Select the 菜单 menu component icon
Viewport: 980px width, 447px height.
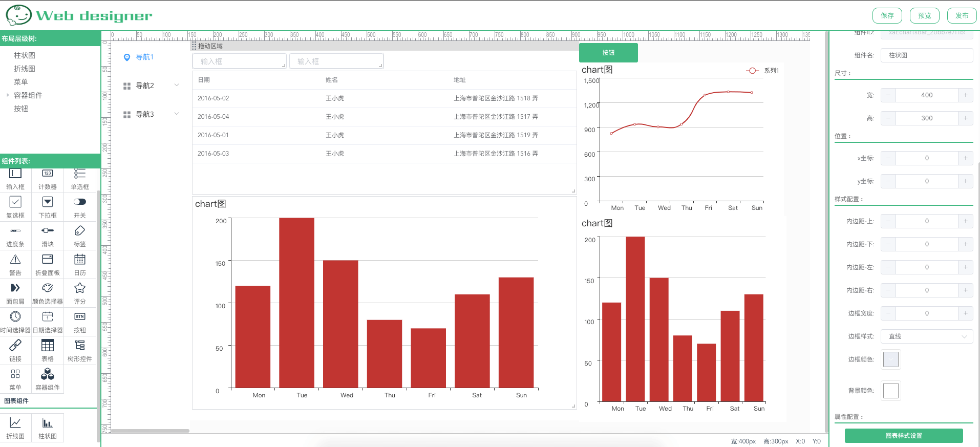coord(15,374)
